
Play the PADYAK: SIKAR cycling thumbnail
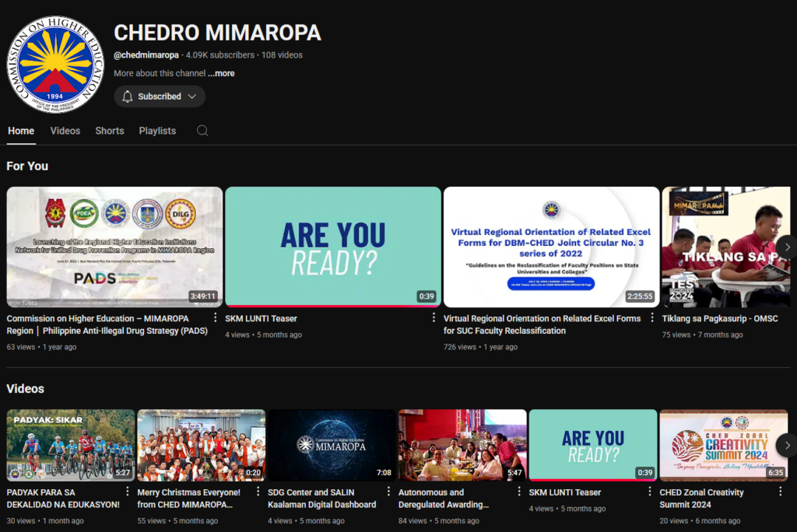click(x=71, y=446)
